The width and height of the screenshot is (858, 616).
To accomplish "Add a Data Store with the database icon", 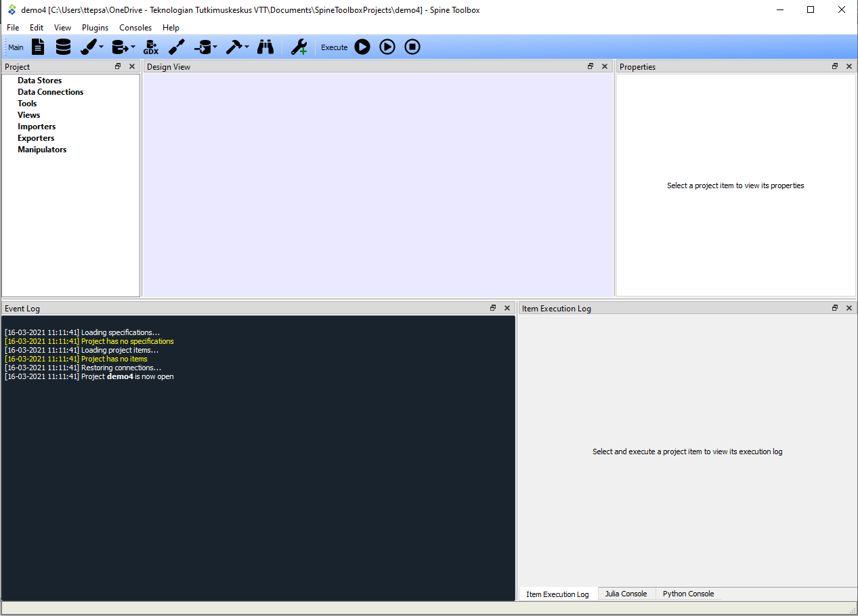I will 62,47.
